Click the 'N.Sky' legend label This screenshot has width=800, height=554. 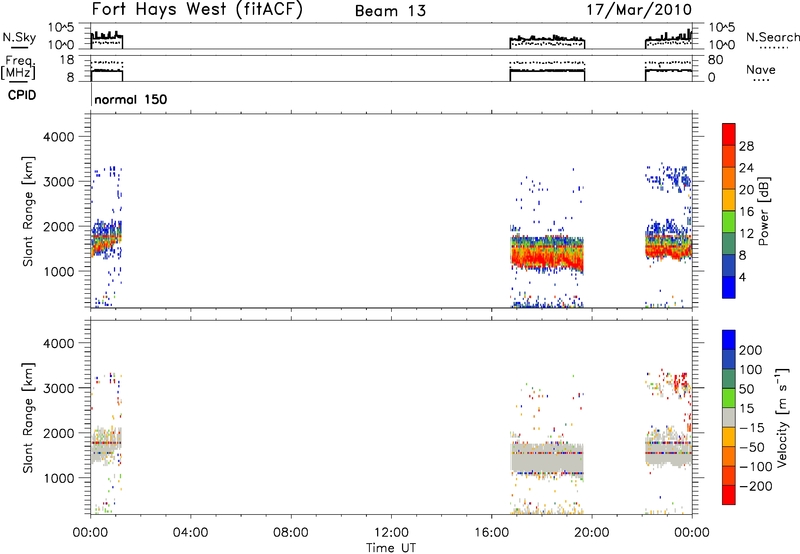19,37
